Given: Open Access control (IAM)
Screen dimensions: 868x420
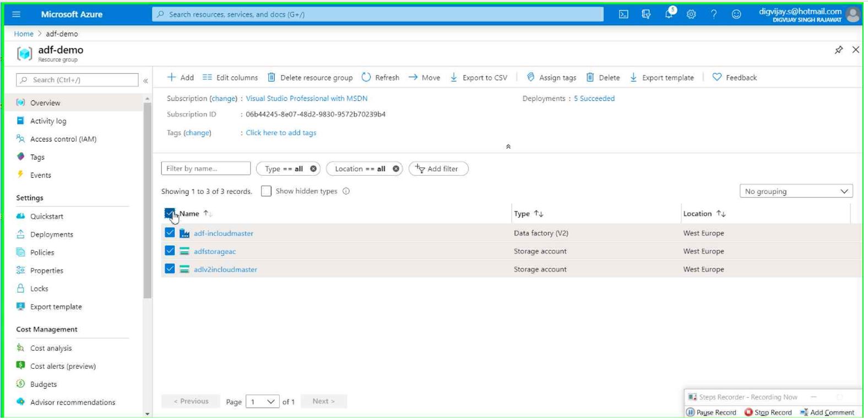Looking at the screenshot, I should tap(63, 139).
